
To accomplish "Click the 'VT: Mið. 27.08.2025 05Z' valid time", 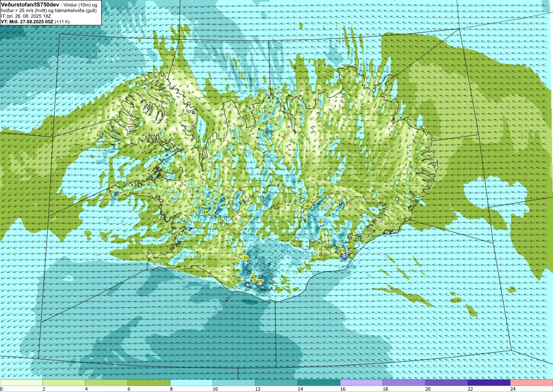I will 27,21.
